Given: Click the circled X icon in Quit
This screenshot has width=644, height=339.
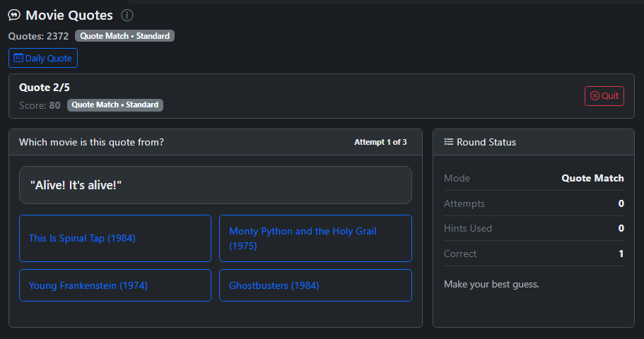Looking at the screenshot, I should [595, 96].
